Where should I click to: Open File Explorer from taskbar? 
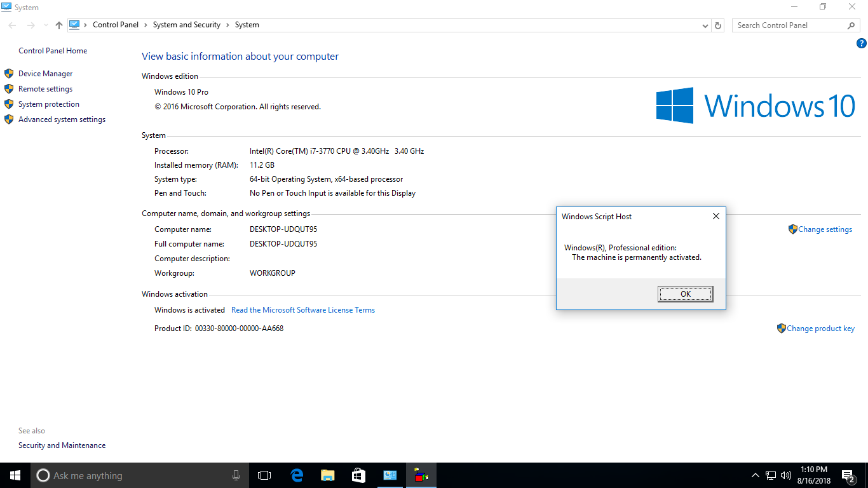[x=327, y=475]
